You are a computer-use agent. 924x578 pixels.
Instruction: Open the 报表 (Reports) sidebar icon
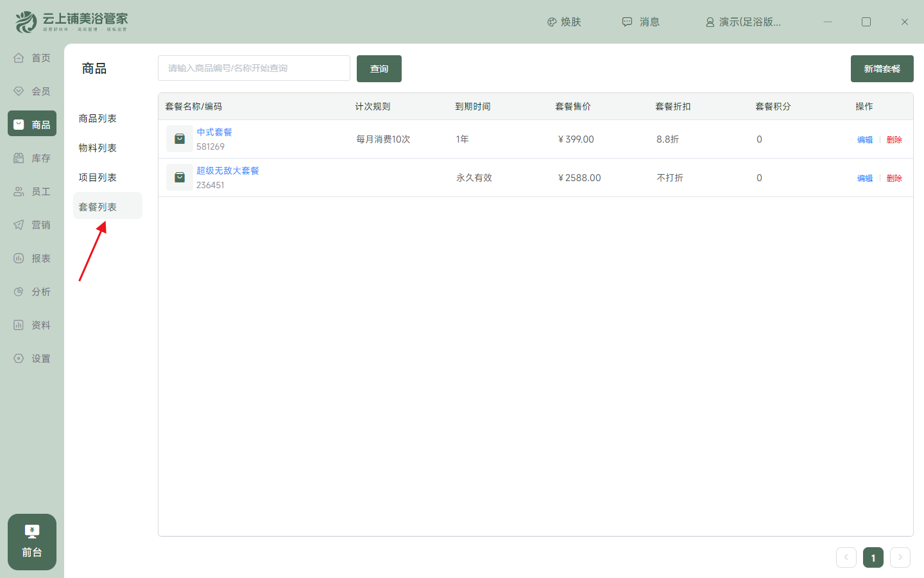(31, 258)
